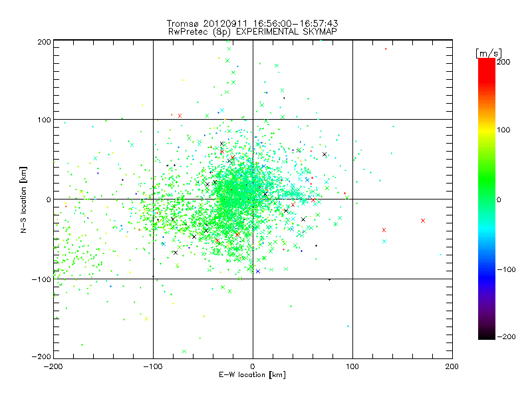
Task: Click the y-axis tick label '-100'
Action: click(x=41, y=279)
